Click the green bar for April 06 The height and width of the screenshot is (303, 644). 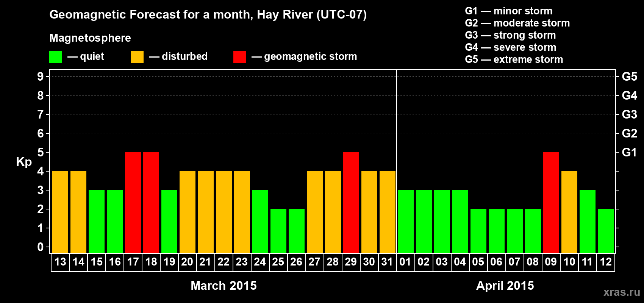coord(497,231)
